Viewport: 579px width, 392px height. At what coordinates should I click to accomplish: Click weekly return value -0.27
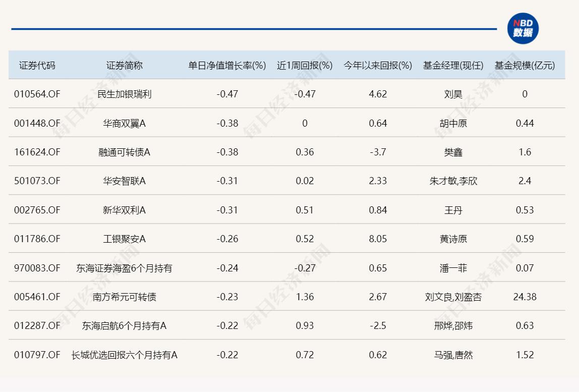[x=305, y=268]
